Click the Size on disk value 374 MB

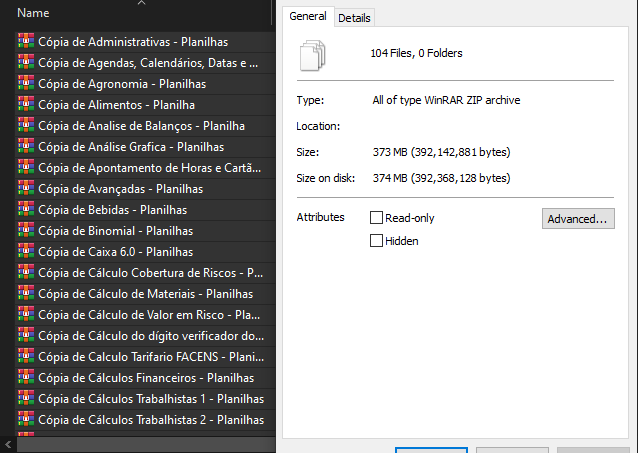(x=441, y=178)
